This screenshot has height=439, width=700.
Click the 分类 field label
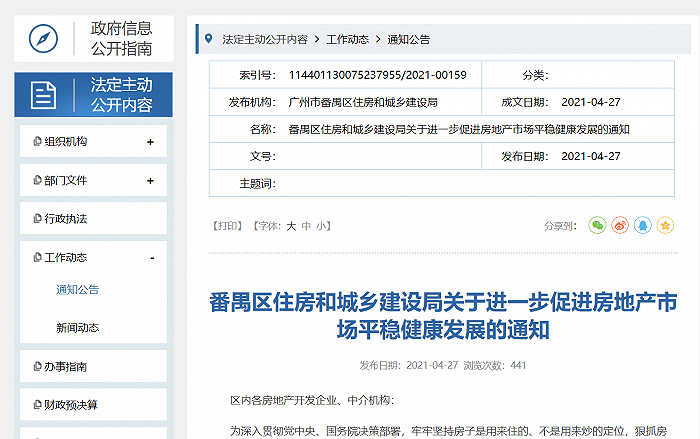pyautogui.click(x=535, y=75)
